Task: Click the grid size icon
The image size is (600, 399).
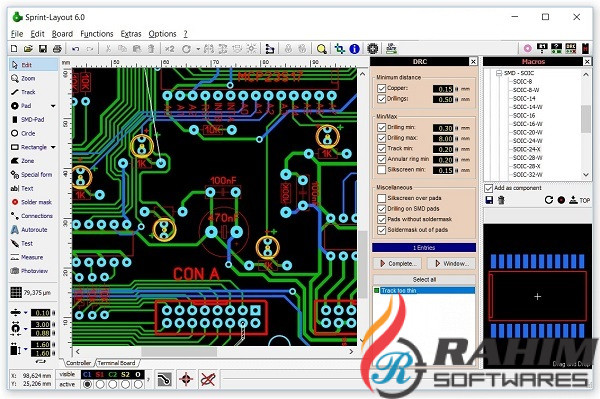Action: (x=16, y=293)
